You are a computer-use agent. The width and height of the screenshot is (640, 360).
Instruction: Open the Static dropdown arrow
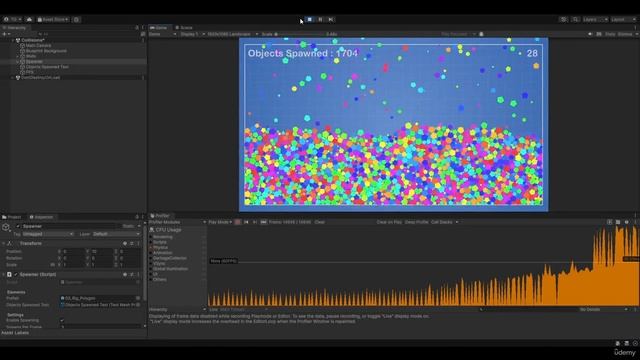139,226
